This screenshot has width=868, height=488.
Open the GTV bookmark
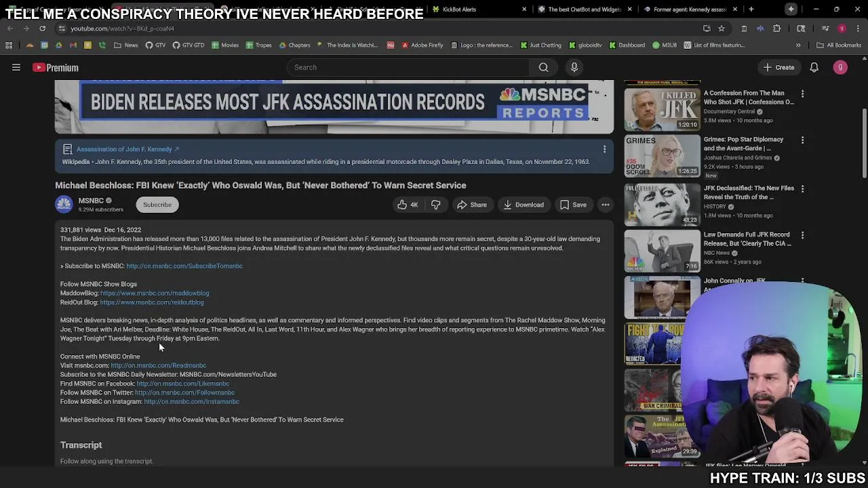pyautogui.click(x=155, y=45)
